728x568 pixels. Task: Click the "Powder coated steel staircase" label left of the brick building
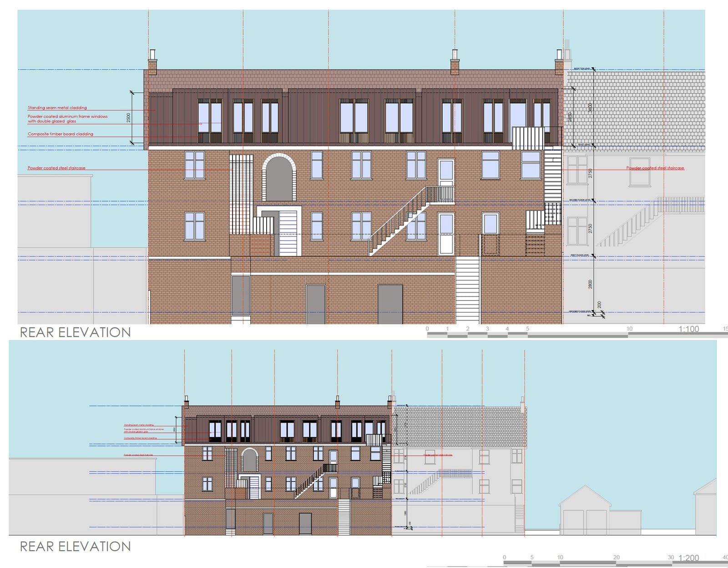56,168
